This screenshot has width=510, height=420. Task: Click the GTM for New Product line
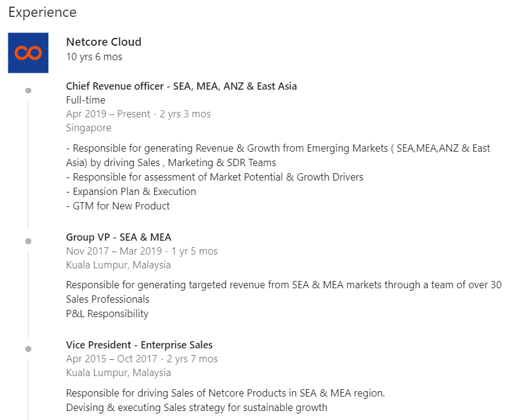118,206
